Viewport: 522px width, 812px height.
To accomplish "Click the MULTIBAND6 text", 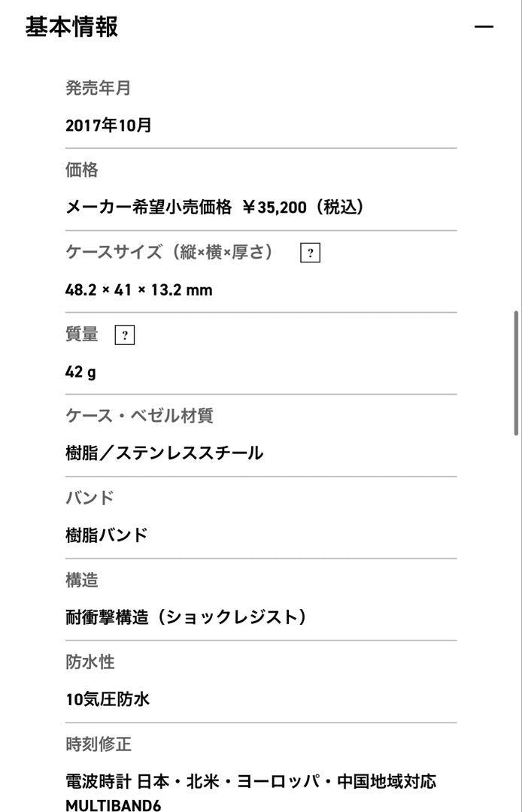I will coord(113,805).
